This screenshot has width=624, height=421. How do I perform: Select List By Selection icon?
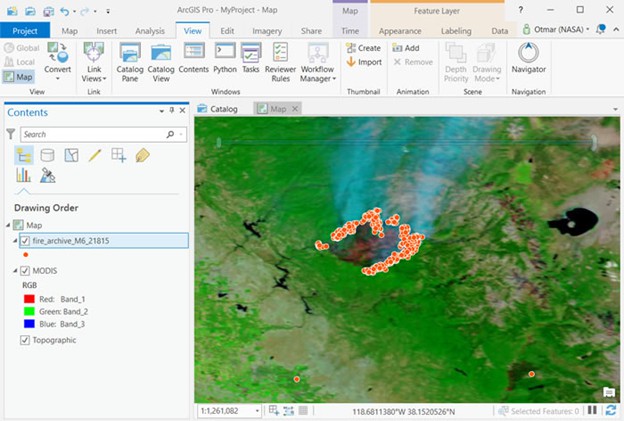coord(71,155)
